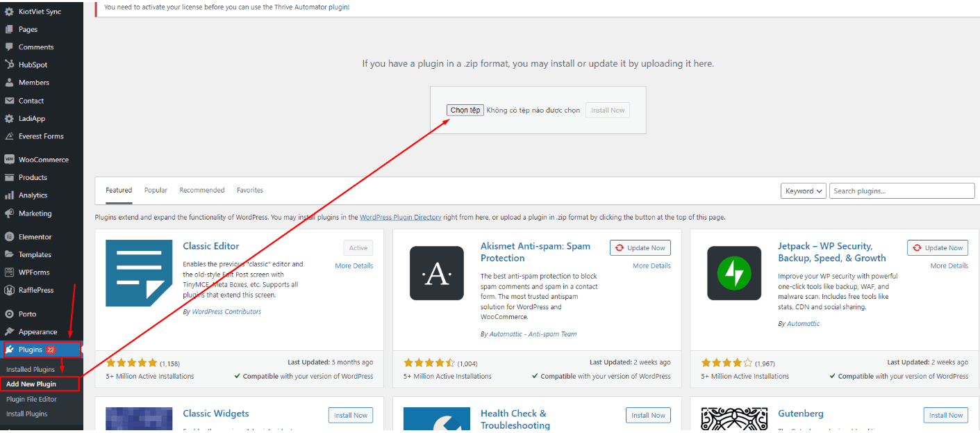View More Details for Jetpack plugin
Viewport: 980px width, 433px height.
tap(949, 266)
